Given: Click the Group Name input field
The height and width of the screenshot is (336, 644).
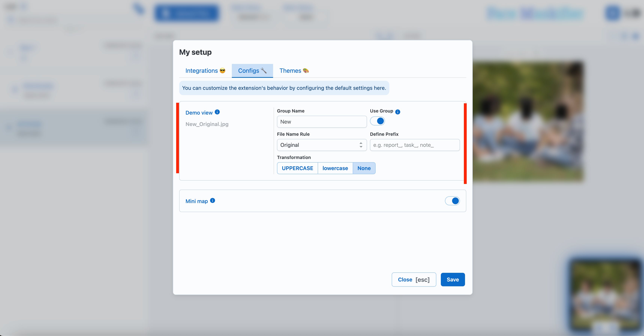Looking at the screenshot, I should click(x=321, y=121).
